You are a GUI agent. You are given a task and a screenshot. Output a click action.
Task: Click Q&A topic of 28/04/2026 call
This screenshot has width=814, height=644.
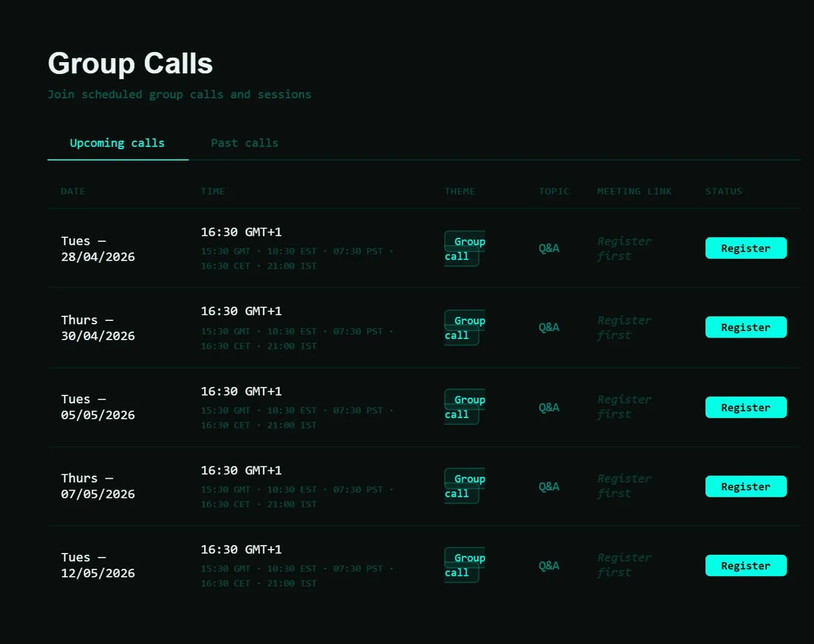click(549, 248)
